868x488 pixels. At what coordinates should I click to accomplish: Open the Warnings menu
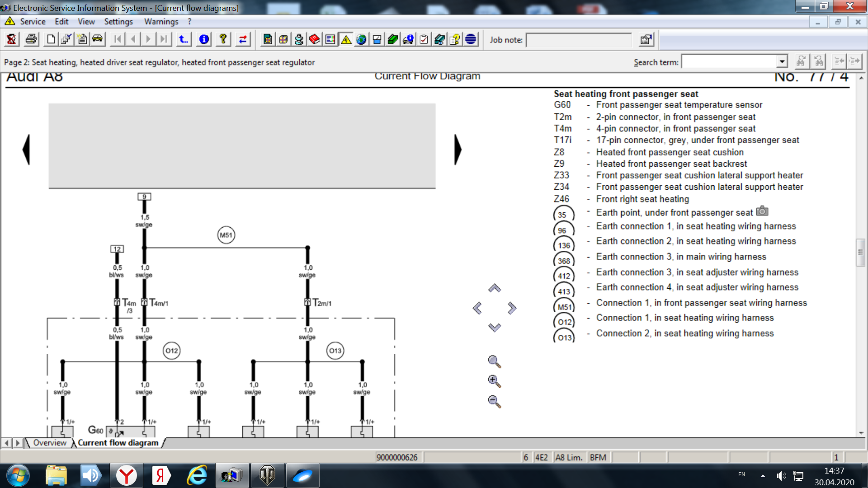pos(161,21)
